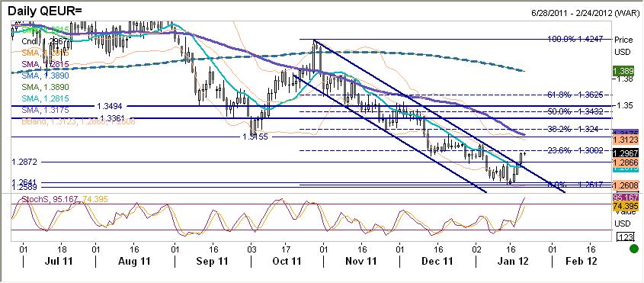Click the '1.3361' horizontal level label

pos(113,118)
